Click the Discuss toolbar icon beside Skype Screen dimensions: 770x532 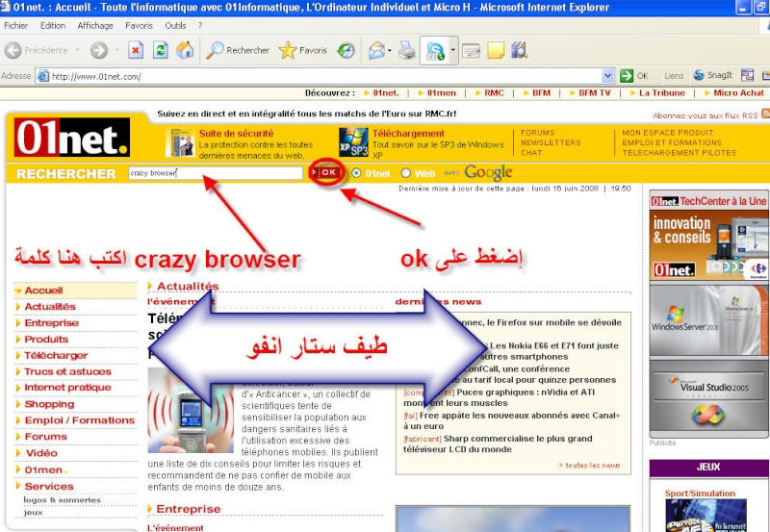coord(471,50)
